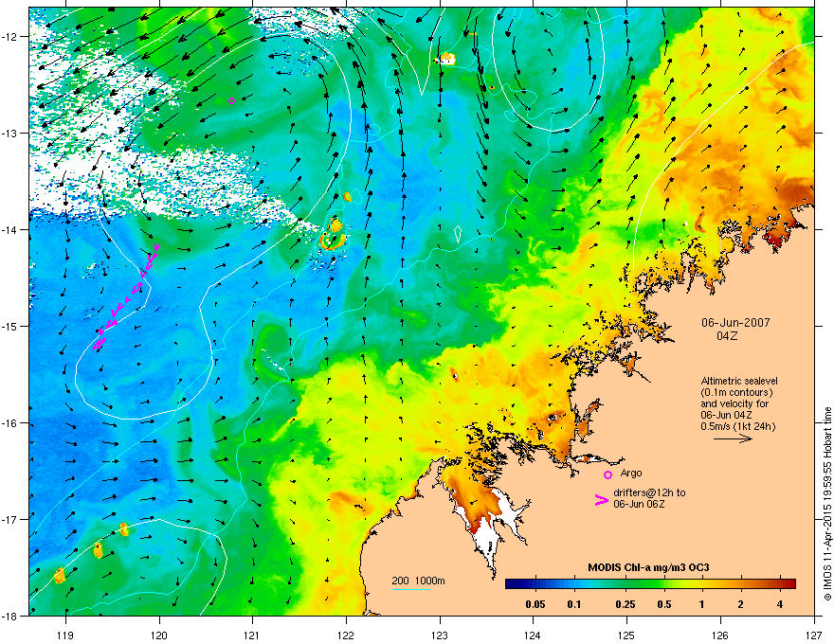This screenshot has height=644, width=834.
Task: Click the latitude axis label -16
Action: coord(9,423)
